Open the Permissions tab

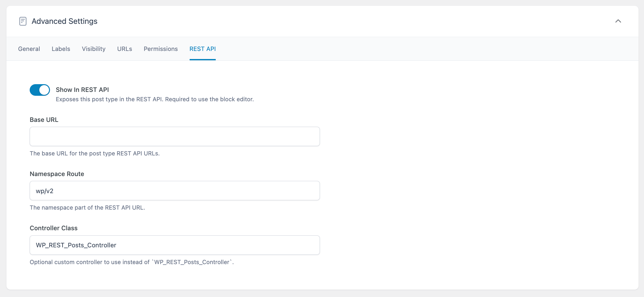[x=160, y=49]
